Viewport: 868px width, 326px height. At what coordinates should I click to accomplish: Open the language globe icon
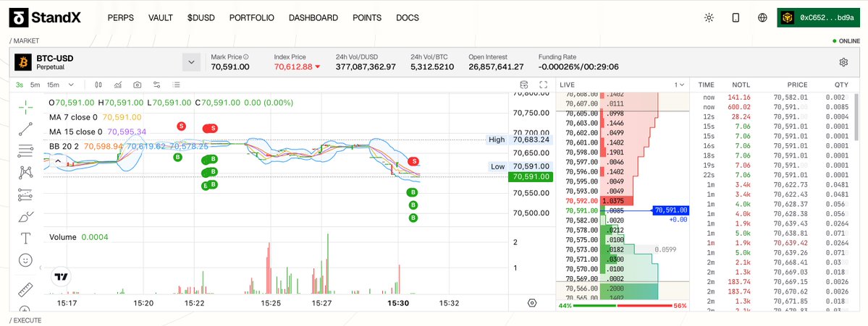point(762,18)
